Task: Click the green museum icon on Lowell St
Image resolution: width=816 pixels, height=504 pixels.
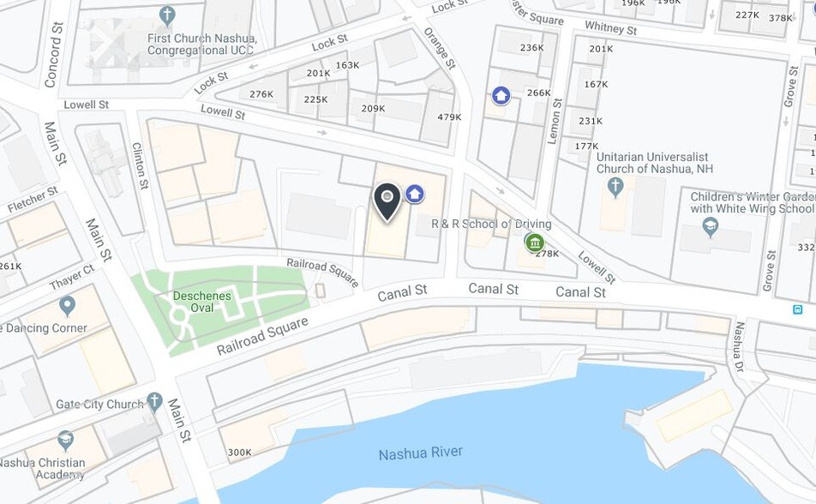Action: [535, 243]
